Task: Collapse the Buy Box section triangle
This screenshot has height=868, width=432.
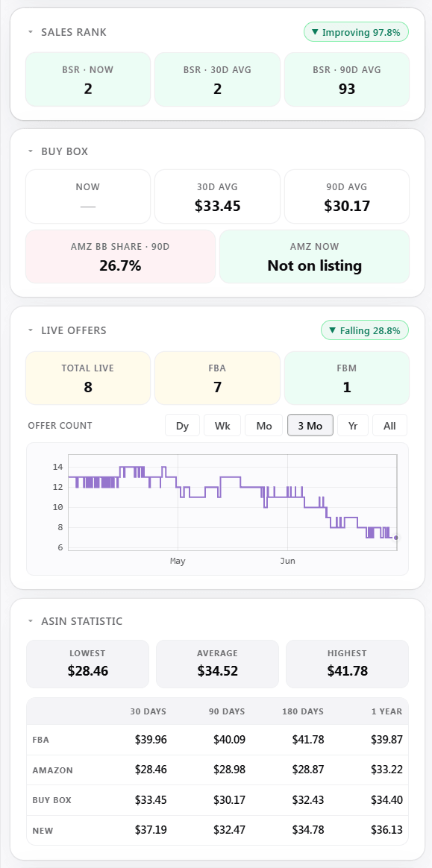Action: pyautogui.click(x=31, y=151)
